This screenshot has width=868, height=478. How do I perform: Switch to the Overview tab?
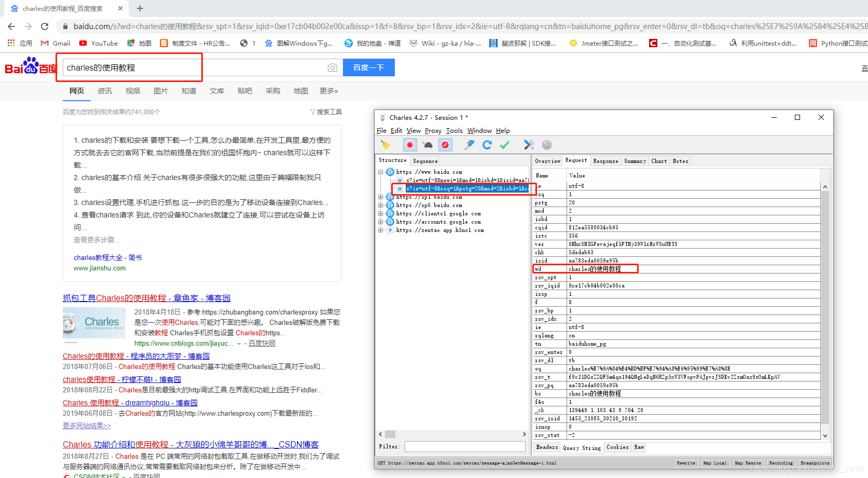point(547,161)
